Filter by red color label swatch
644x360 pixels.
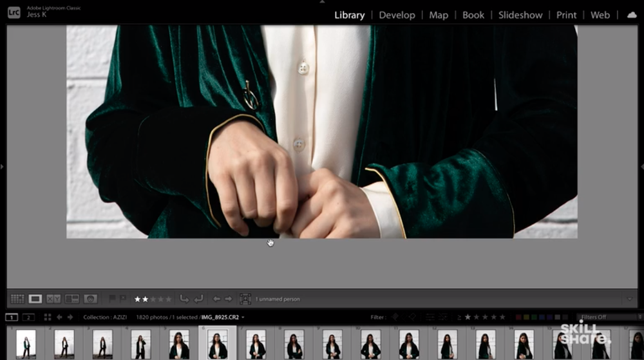click(519, 317)
